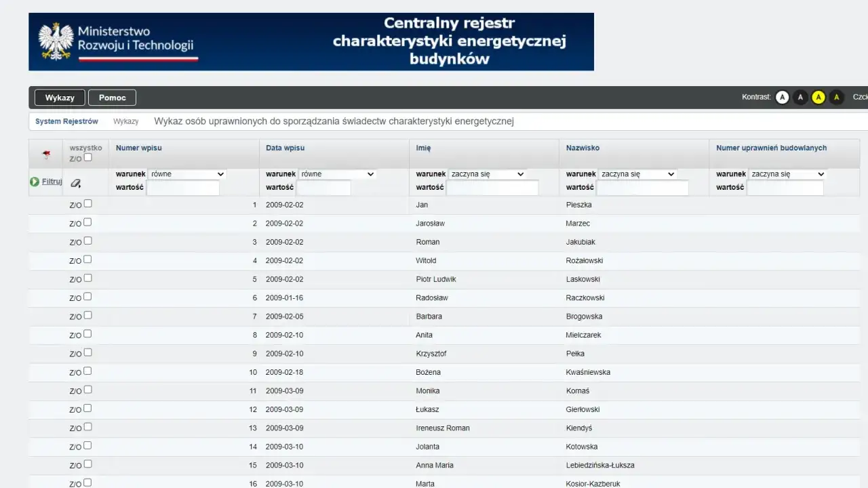Select black background white letter contrast
This screenshot has height=488, width=868.
coord(800,98)
